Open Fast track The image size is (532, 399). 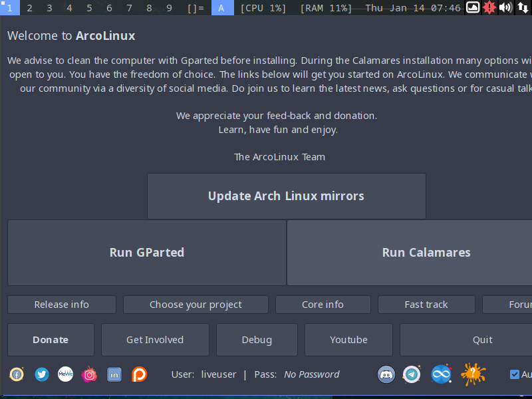(x=426, y=305)
